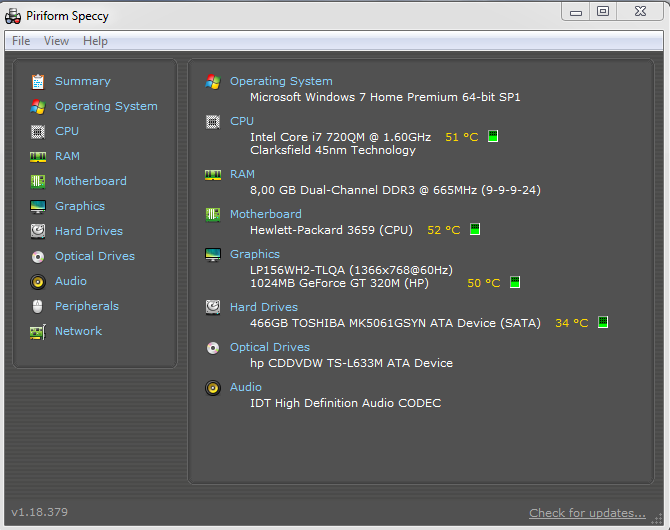Click the CPU chip icon in sidebar
Viewport: 670px width, 530px height.
38,131
